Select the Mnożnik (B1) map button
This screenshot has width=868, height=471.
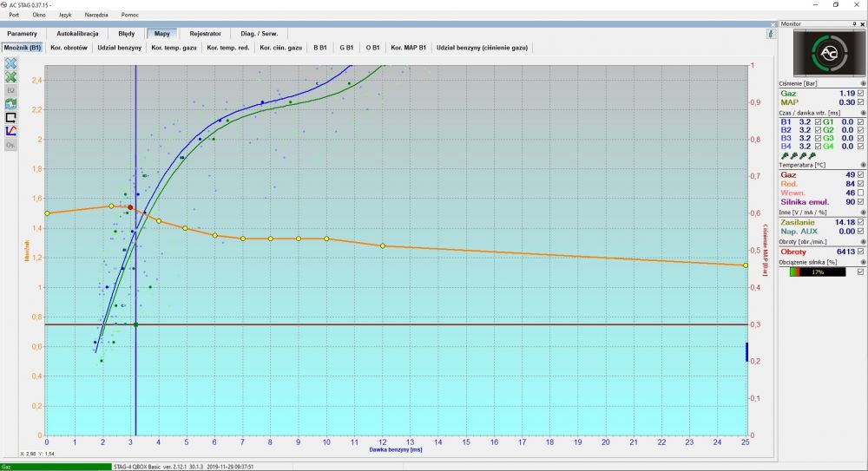[x=23, y=48]
